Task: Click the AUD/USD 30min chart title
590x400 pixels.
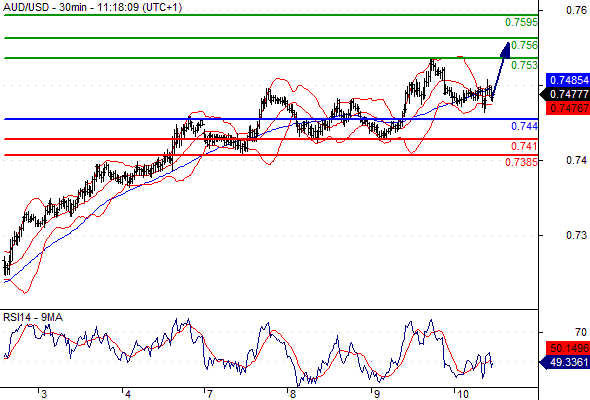Action: point(93,7)
